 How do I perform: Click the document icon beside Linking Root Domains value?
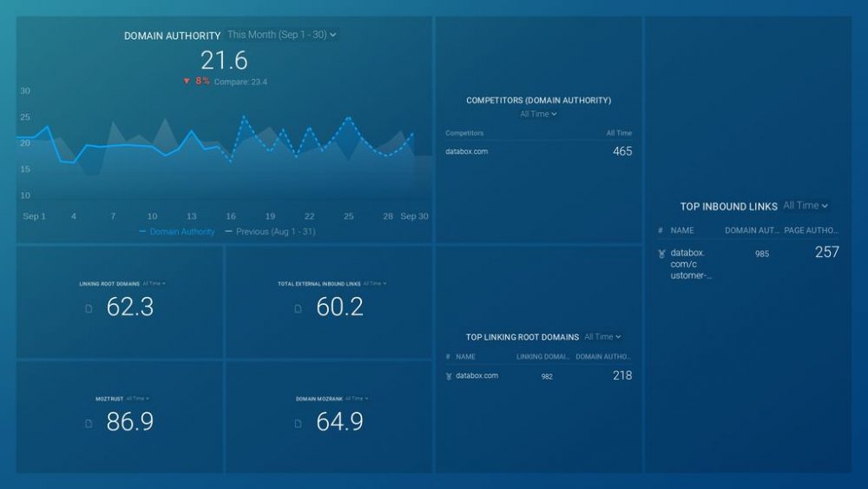[89, 308]
